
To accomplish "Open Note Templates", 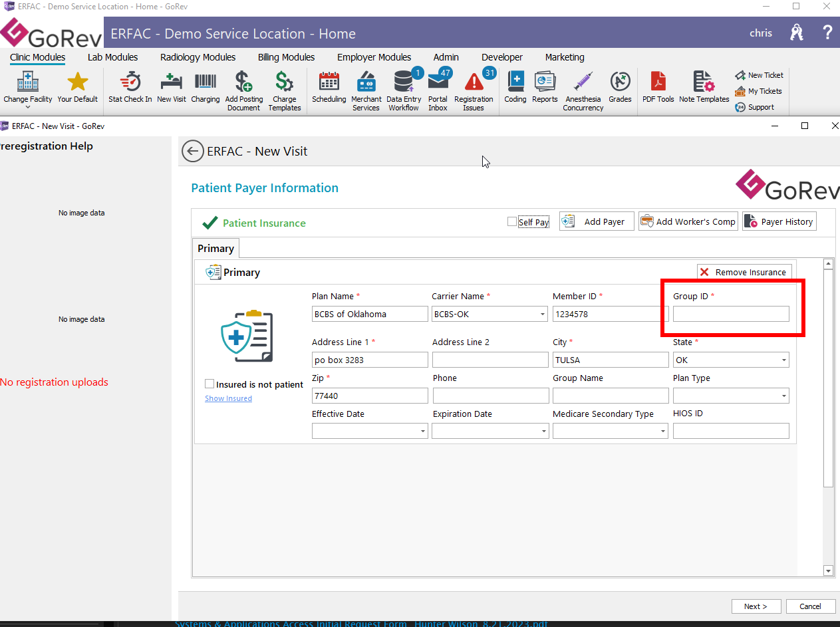I will click(x=704, y=88).
